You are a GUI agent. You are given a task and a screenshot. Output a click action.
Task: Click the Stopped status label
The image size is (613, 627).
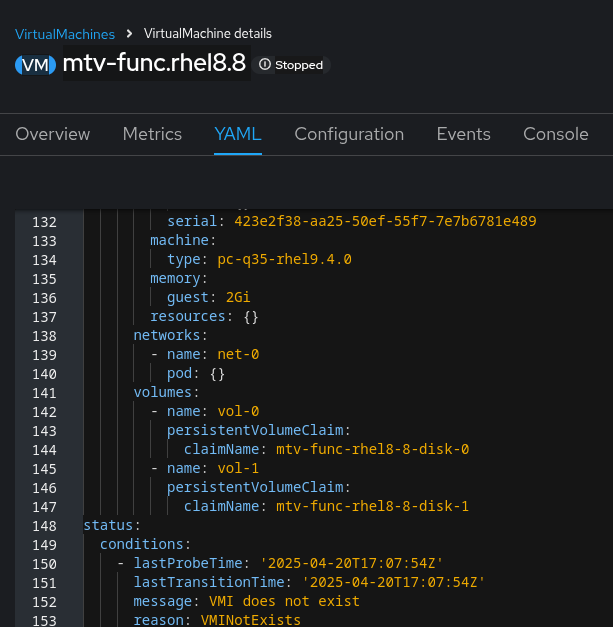point(299,65)
